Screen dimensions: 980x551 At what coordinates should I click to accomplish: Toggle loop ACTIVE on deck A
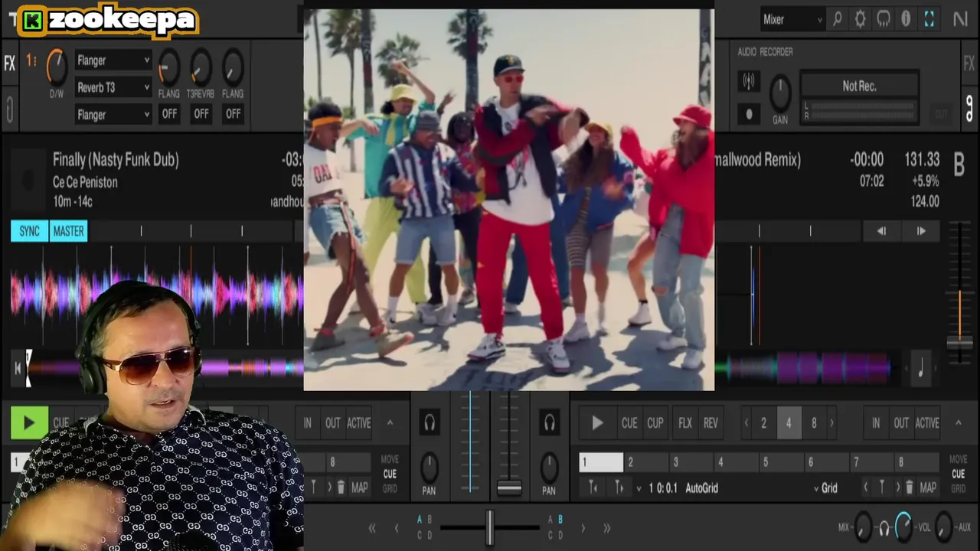tap(358, 423)
